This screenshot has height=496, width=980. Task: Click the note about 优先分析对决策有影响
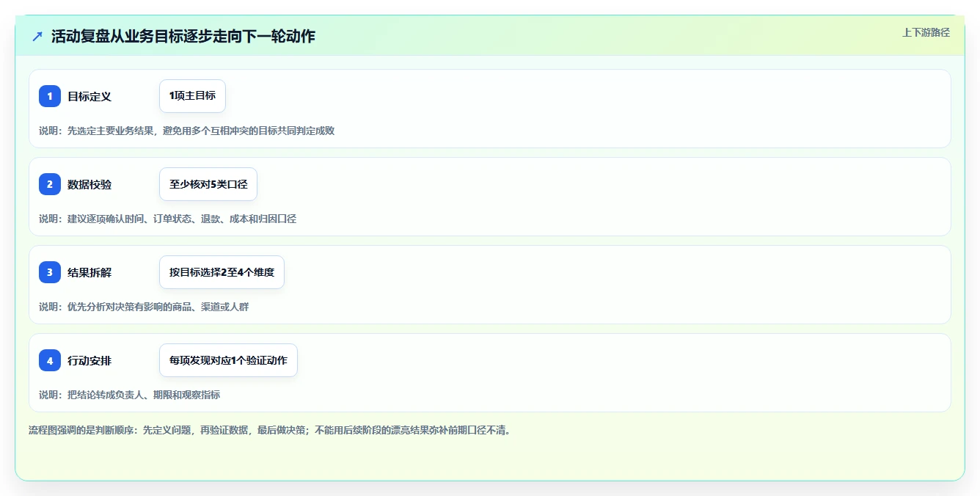tap(144, 307)
